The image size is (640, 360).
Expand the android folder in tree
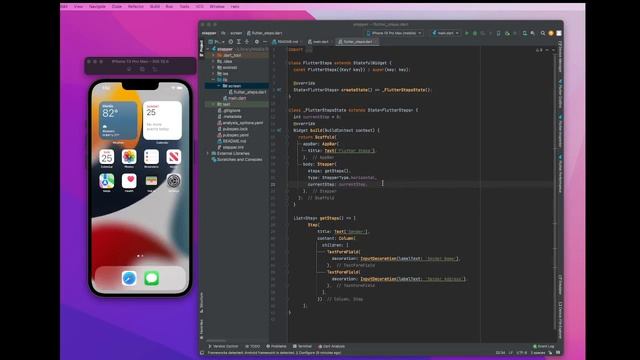click(213, 67)
